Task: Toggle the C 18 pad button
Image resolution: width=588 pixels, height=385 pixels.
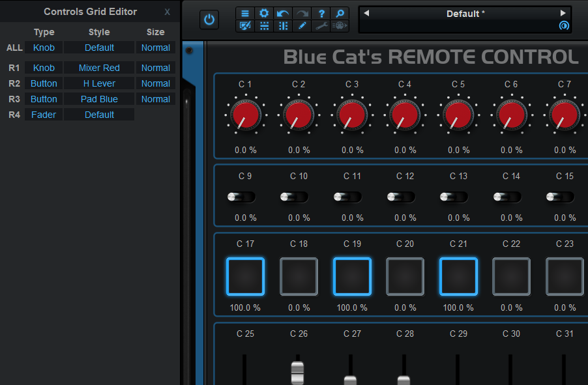Action: pos(299,277)
